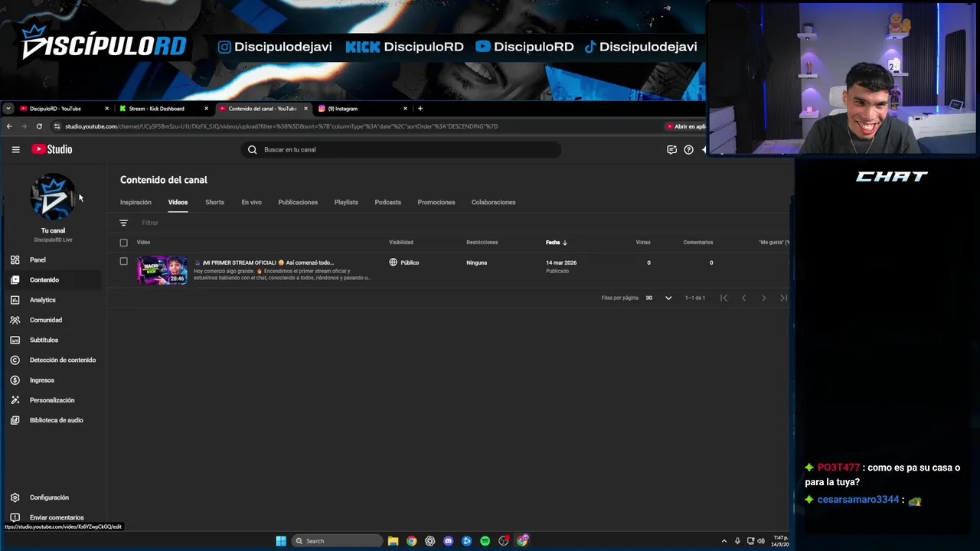Go to the last page of results
This screenshot has height=551, width=980.
coord(783,298)
